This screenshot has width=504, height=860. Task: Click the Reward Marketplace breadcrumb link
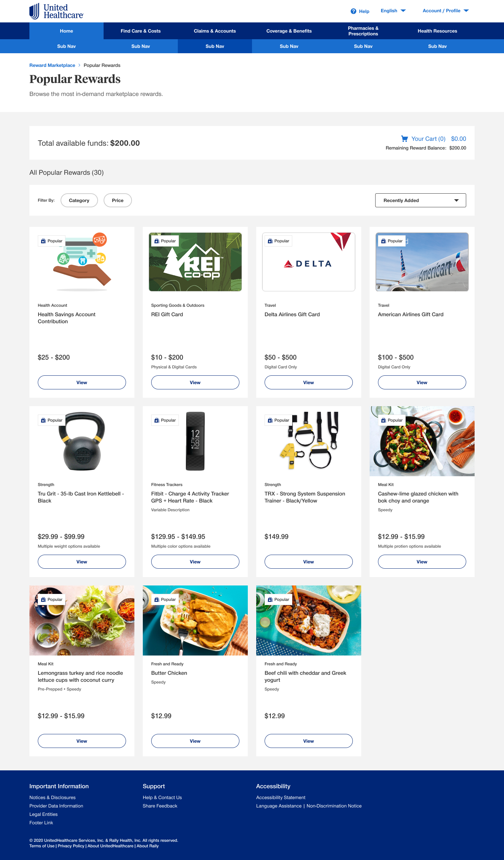coord(52,65)
